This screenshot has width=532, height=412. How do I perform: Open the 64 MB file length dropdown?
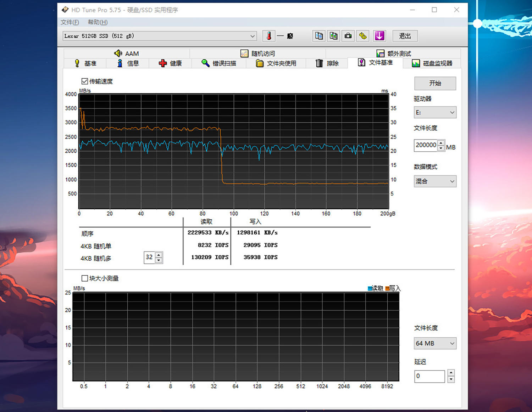tap(435, 343)
